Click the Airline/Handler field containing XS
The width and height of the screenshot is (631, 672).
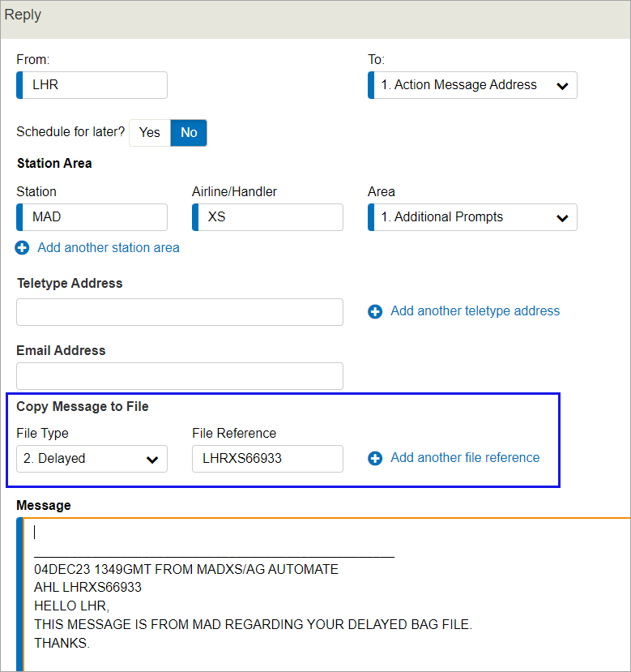(267, 217)
